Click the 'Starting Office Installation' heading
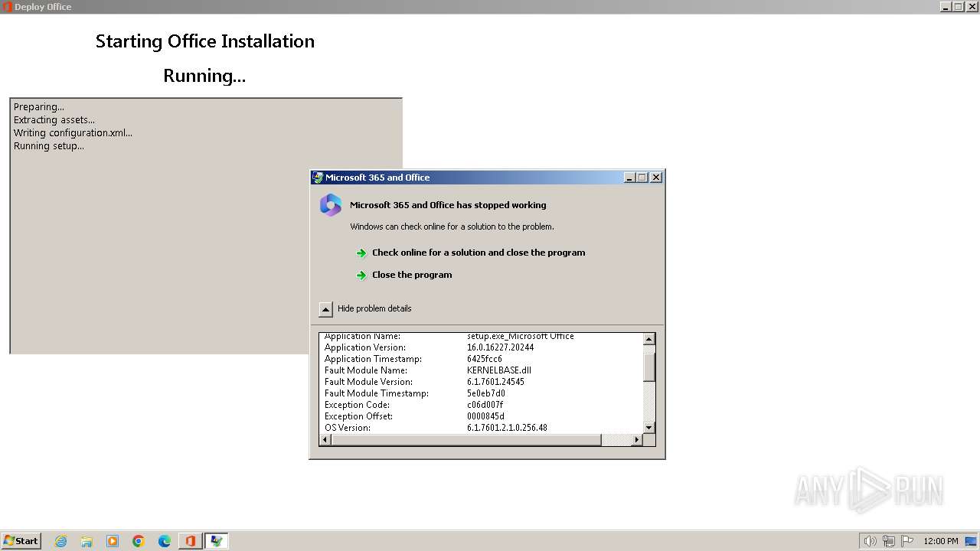Viewport: 980px width, 551px height. [x=205, y=41]
